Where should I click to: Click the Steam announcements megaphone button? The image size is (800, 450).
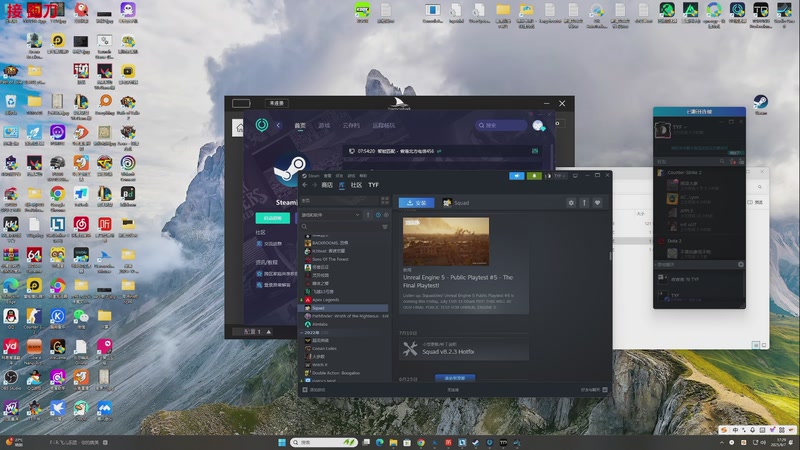click(x=516, y=176)
